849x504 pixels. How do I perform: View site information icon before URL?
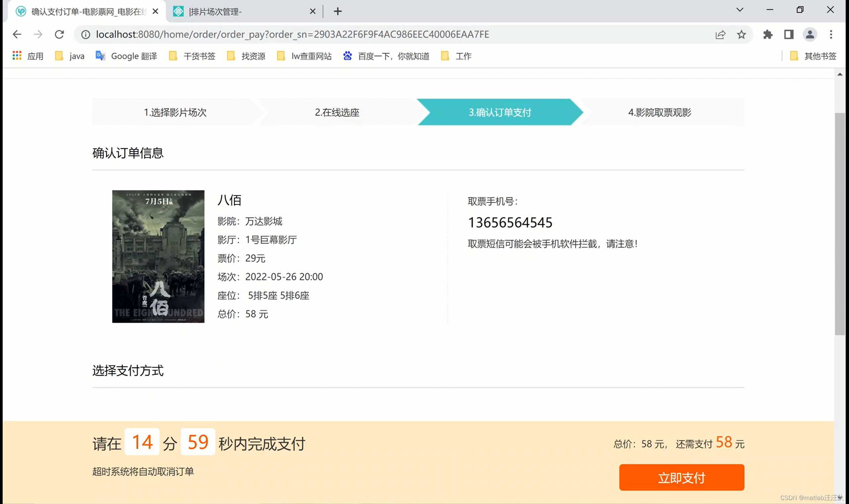click(86, 34)
